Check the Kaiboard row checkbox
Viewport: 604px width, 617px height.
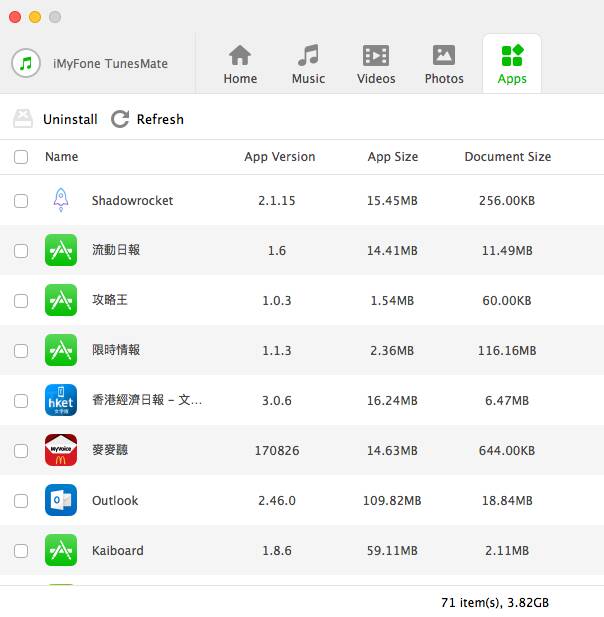[21, 551]
